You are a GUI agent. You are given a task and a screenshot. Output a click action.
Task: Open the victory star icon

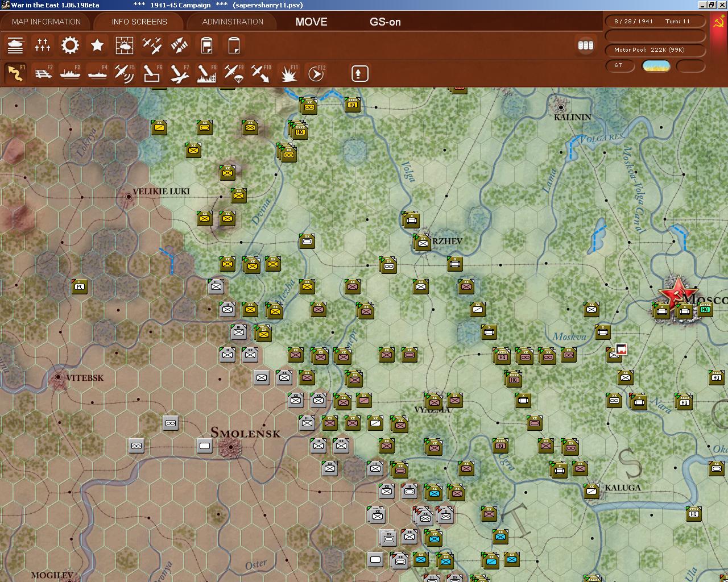pyautogui.click(x=97, y=45)
